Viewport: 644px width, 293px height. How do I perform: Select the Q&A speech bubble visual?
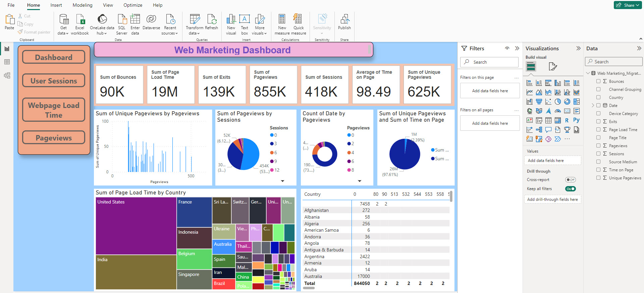click(548, 130)
